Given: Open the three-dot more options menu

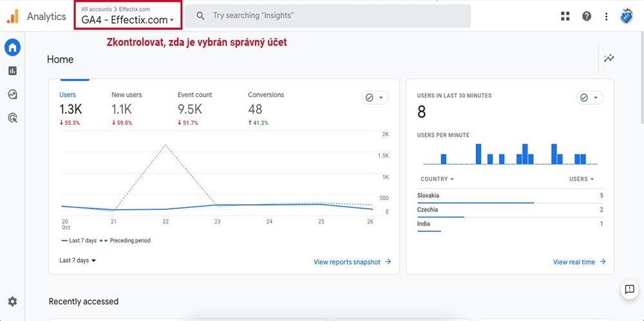Looking at the screenshot, I should coord(606,16).
